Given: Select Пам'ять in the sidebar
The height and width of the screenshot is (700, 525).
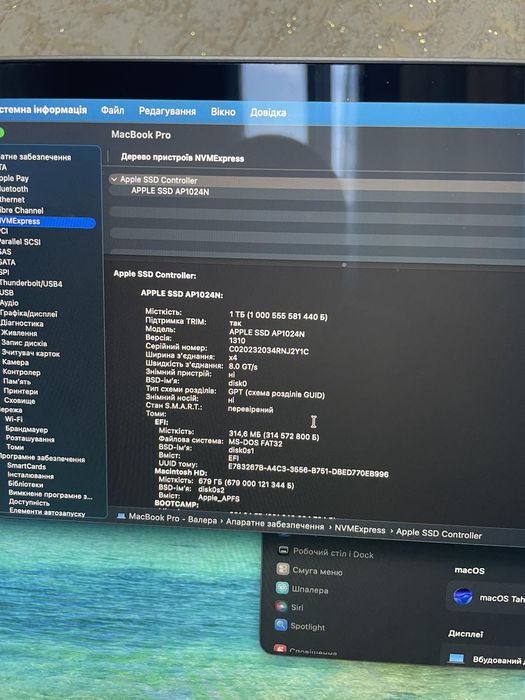Looking at the screenshot, I should [x=17, y=382].
